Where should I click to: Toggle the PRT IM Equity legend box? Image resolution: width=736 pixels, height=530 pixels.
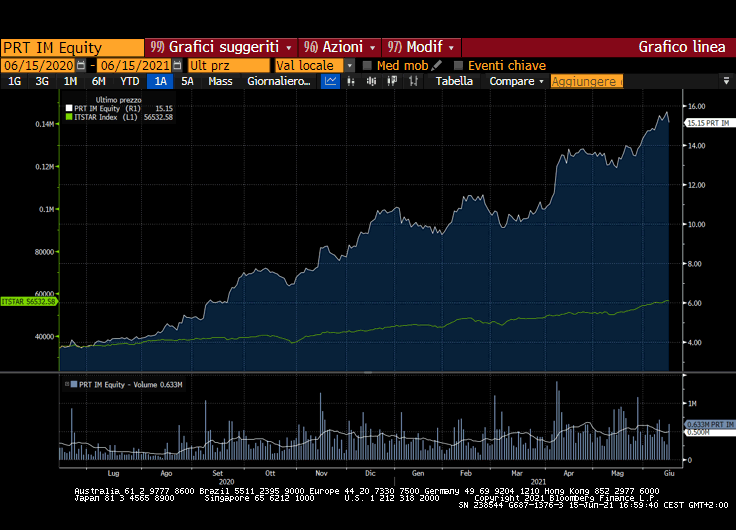(x=69, y=108)
